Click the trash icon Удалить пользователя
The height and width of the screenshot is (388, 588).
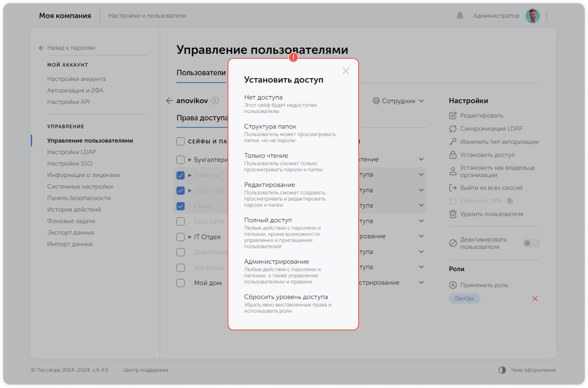coord(453,214)
